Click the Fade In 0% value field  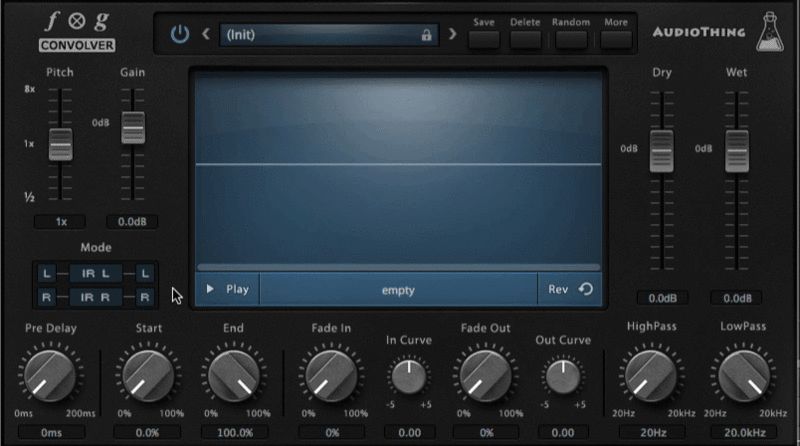point(332,433)
